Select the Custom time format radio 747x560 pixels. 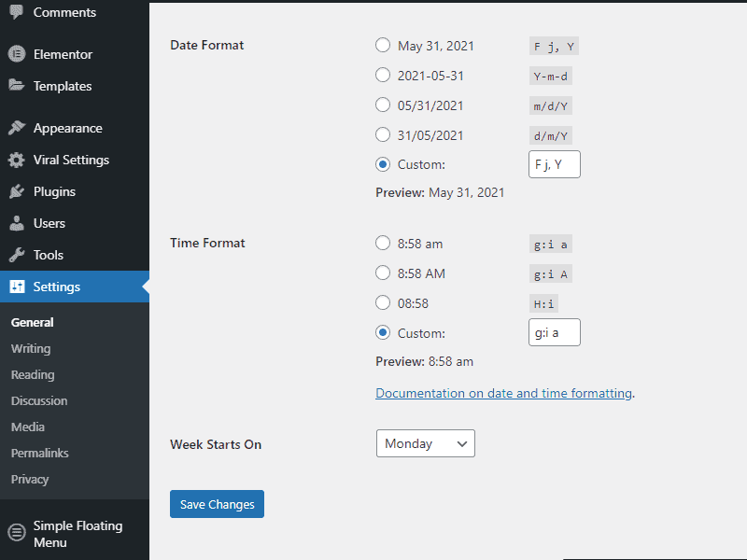click(x=383, y=332)
